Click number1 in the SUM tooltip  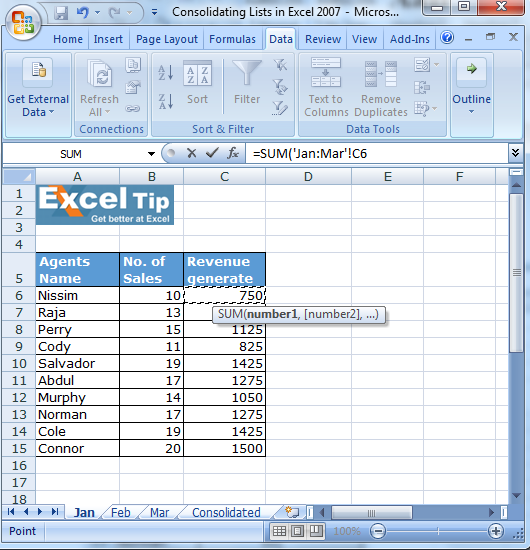click(x=272, y=314)
